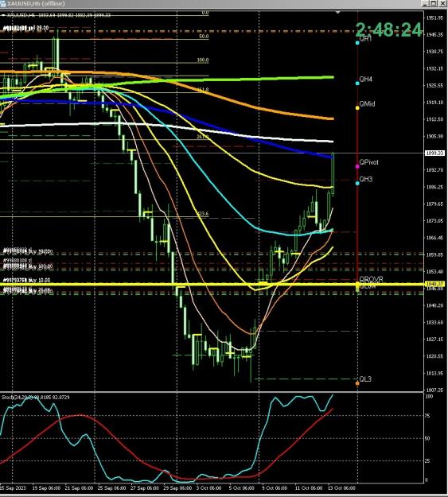The image size is (448, 497).
Task: Click the chart shift triangle marker
Action: [x=338, y=13]
